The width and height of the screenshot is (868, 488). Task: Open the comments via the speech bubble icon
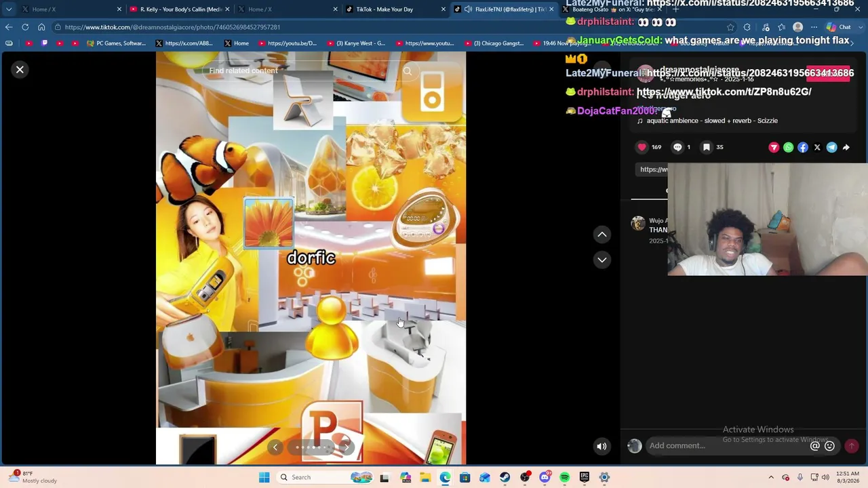click(677, 147)
